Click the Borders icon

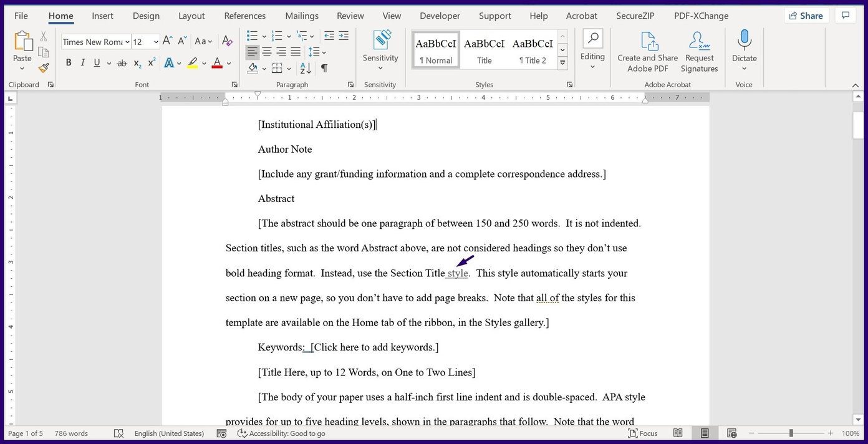(x=277, y=68)
